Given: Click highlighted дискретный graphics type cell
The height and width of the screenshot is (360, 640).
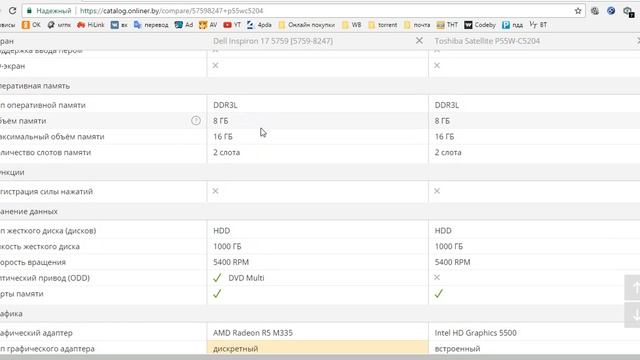Looking at the screenshot, I should click(x=318, y=349).
